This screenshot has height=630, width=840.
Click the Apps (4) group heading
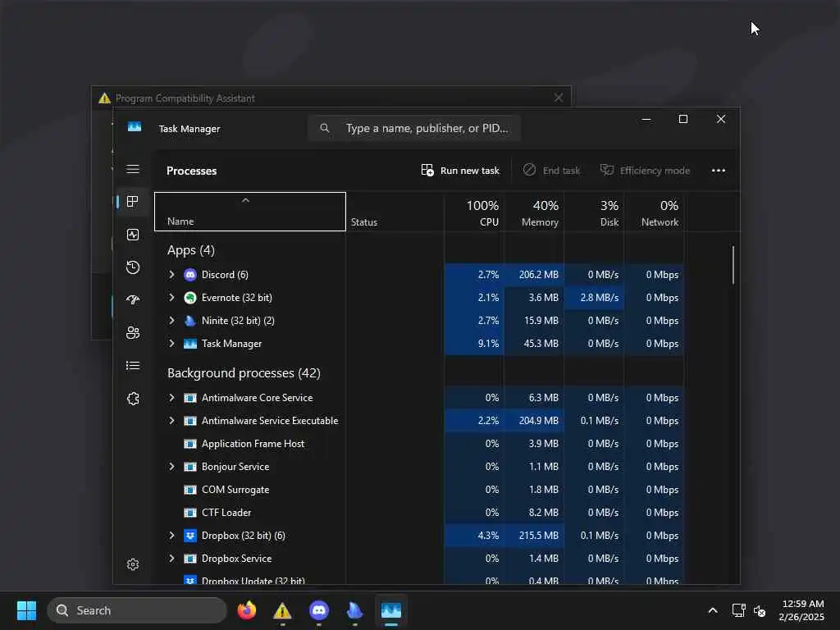(x=190, y=250)
